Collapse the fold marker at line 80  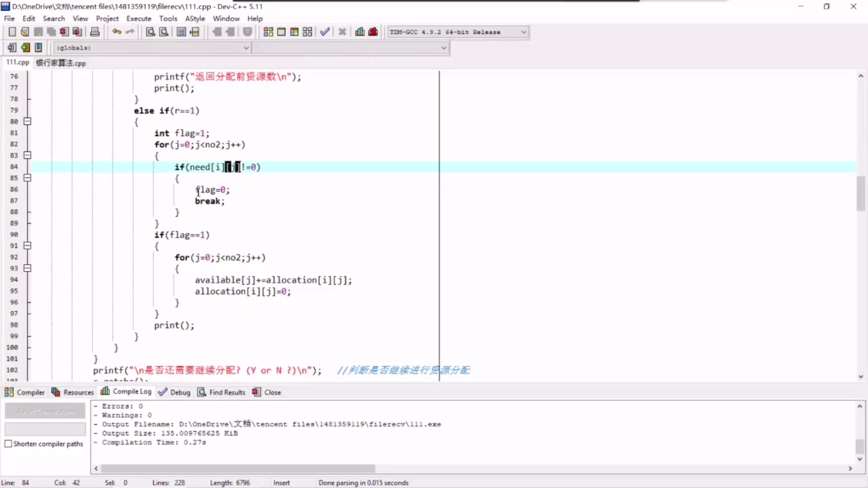[x=27, y=122]
